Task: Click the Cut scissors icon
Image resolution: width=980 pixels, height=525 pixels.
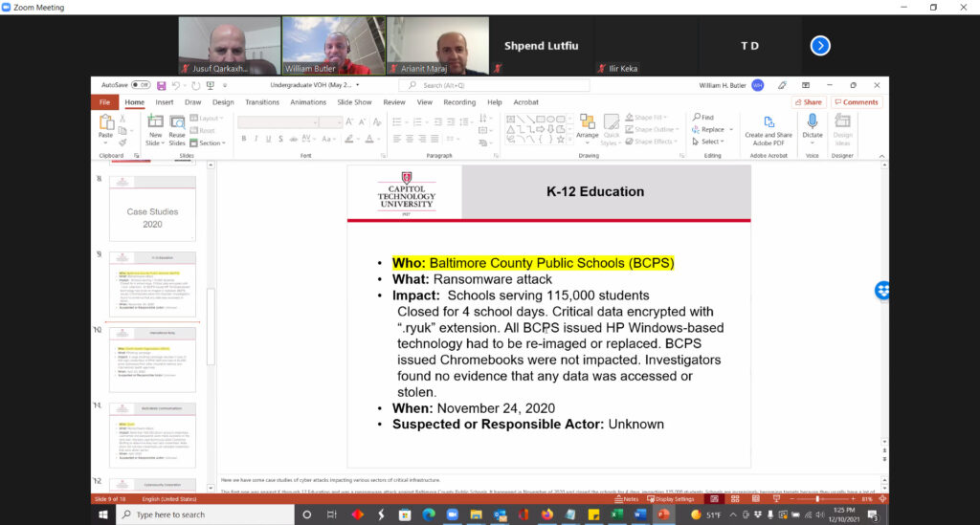Action: 122,118
